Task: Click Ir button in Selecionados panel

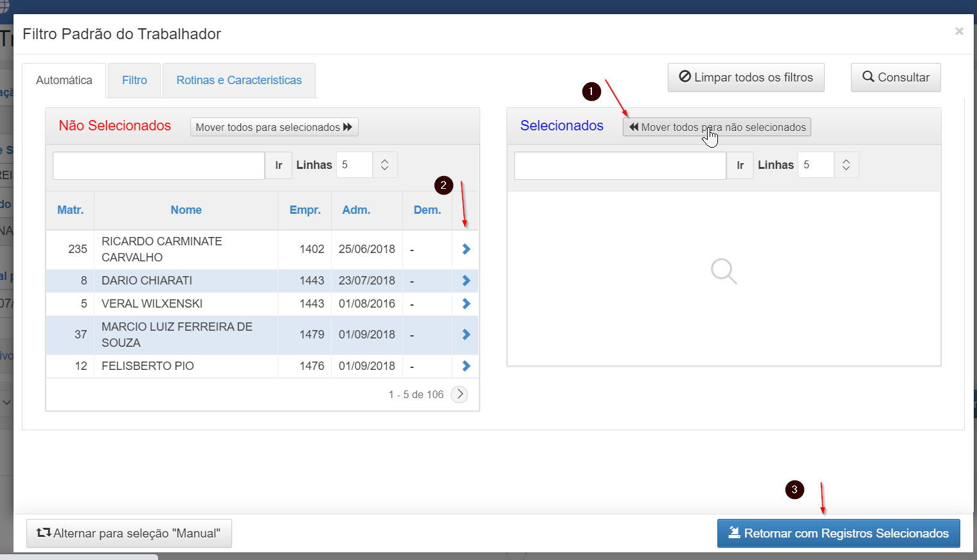Action: (740, 165)
